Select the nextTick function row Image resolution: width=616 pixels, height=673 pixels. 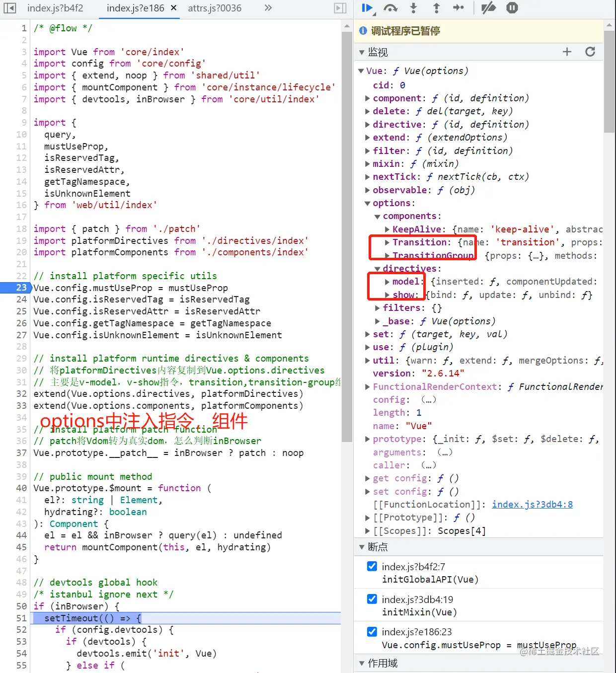(451, 177)
